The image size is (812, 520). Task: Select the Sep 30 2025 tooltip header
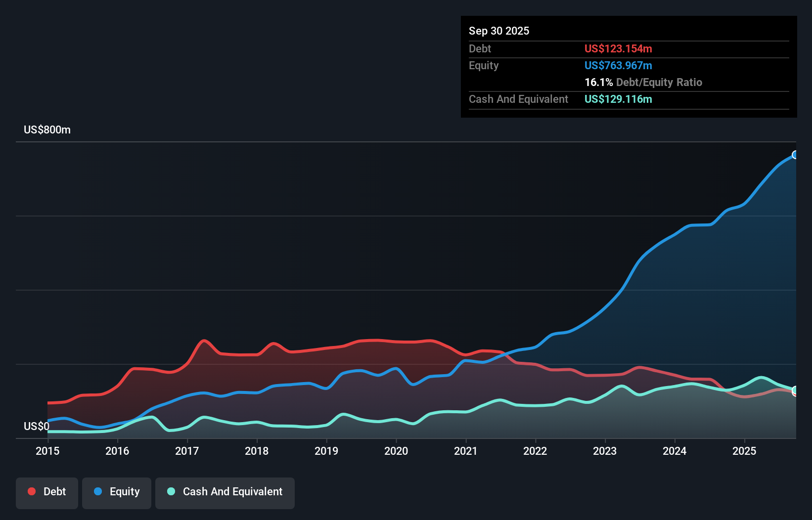click(499, 31)
